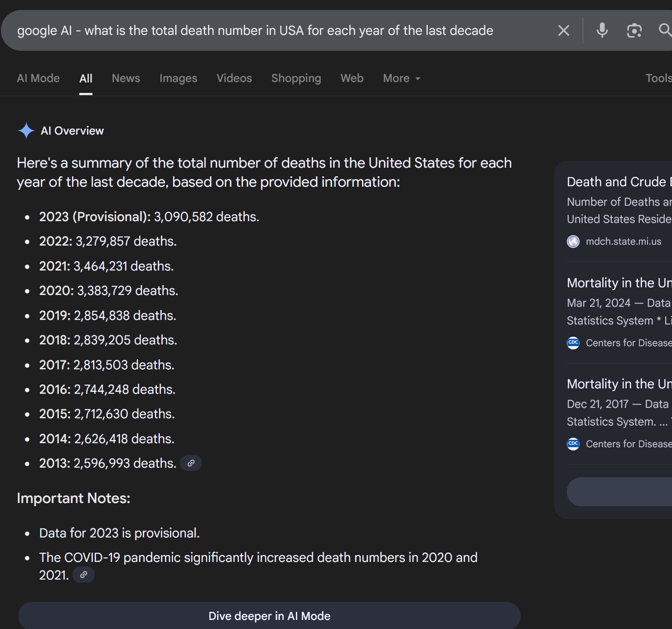Screen dimensions: 672x629
Task: Open Google Lens image search icon
Action: tap(634, 30)
